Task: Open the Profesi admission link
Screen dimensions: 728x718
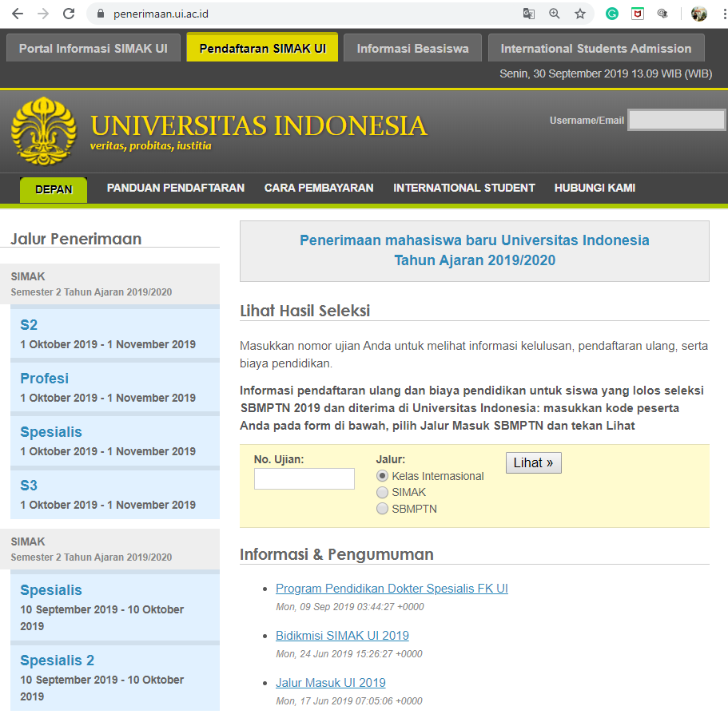Action: coord(44,379)
